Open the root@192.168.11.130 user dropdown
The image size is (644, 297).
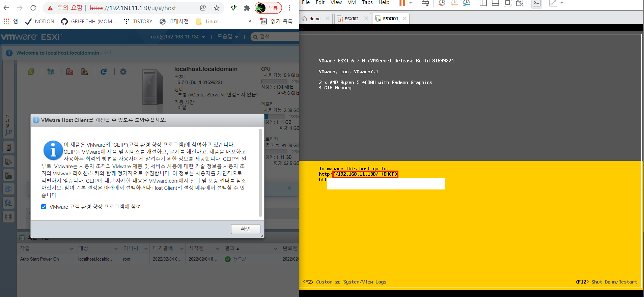[178, 37]
